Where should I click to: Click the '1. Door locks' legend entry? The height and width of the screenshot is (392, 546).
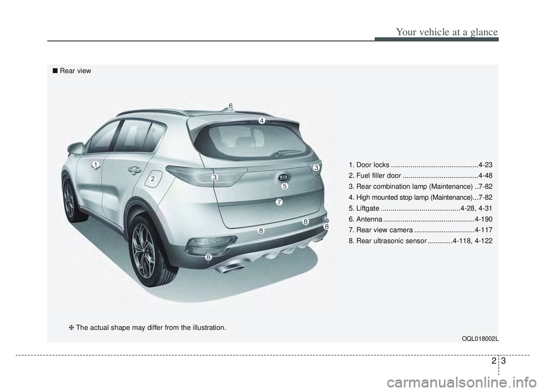[x=420, y=165]
